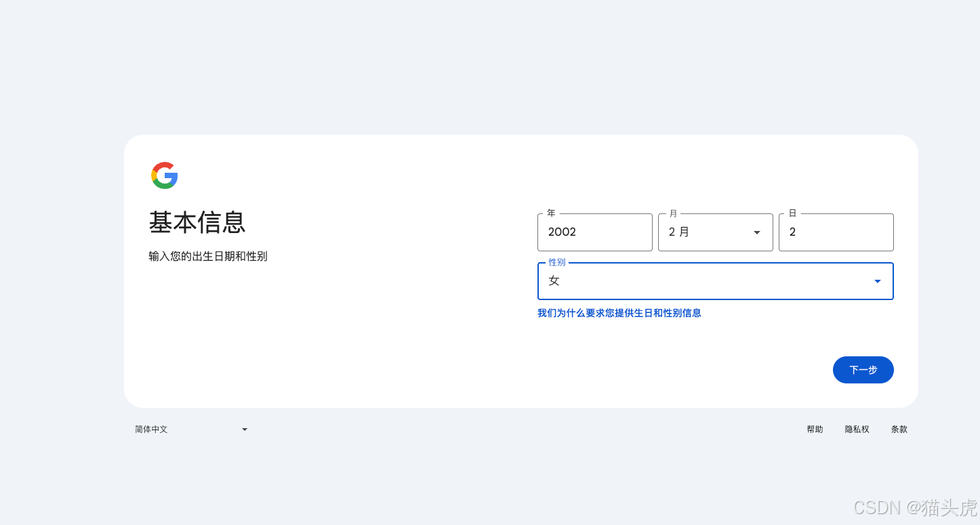Click the 基本信息 heading
This screenshot has width=980, height=525.
[197, 224]
